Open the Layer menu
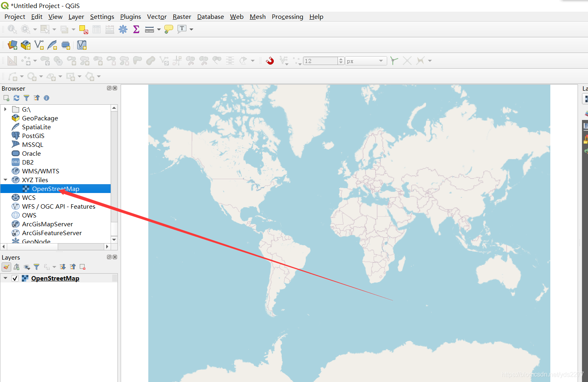Image resolution: width=588 pixels, height=382 pixels. tap(76, 16)
